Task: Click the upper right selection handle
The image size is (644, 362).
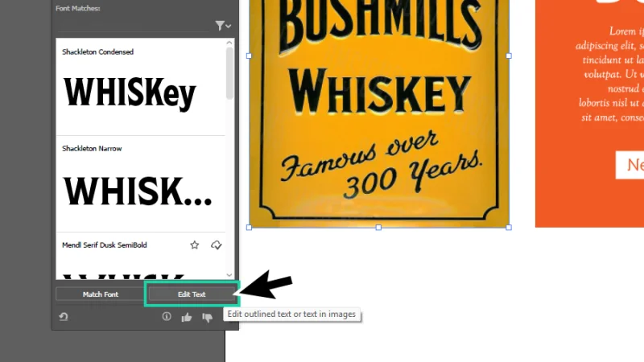Action: (x=509, y=56)
